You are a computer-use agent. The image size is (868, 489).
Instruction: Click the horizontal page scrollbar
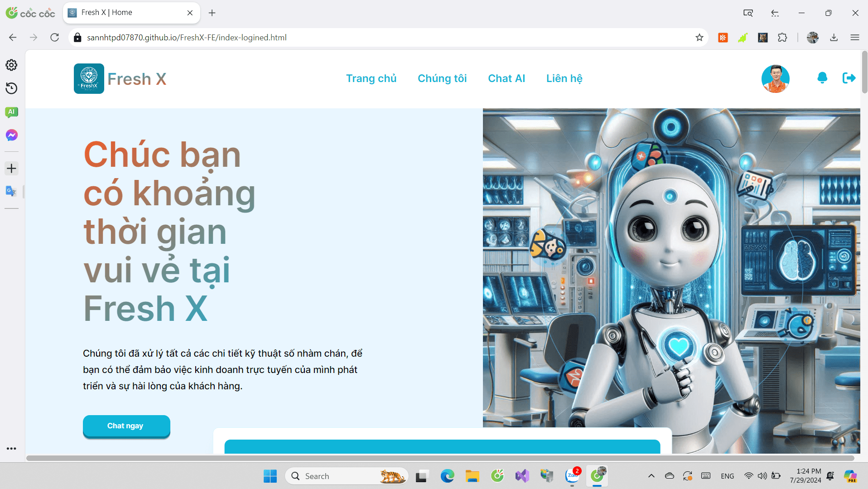pos(440,458)
